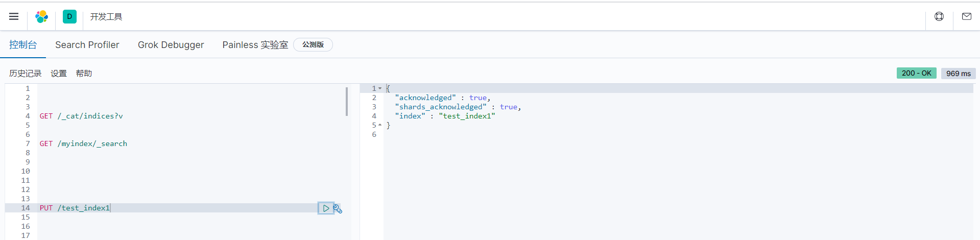This screenshot has height=240, width=980.
Task: Click fold arrow at response line 5
Action: [380, 125]
